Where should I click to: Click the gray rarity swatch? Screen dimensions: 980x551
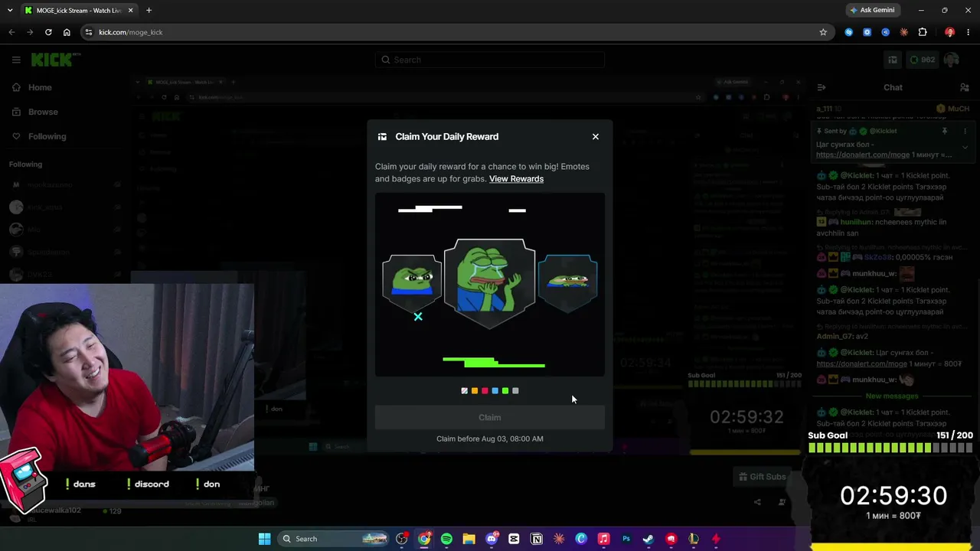coord(515,390)
